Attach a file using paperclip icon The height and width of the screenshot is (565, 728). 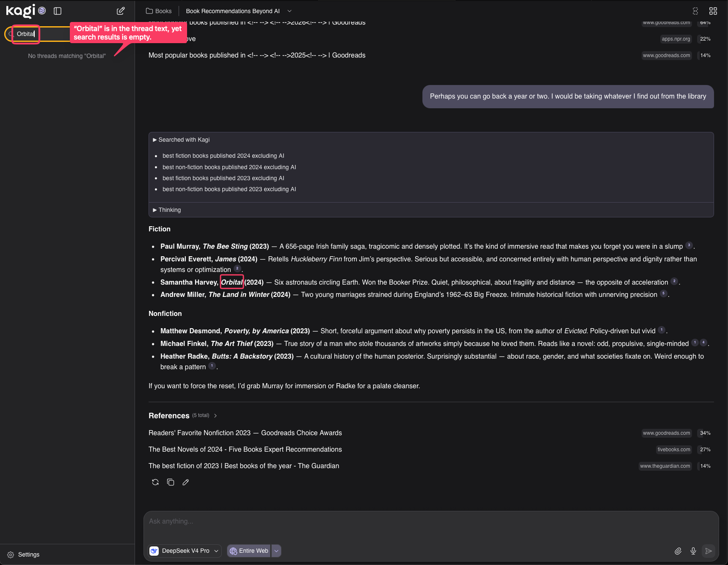tap(678, 551)
